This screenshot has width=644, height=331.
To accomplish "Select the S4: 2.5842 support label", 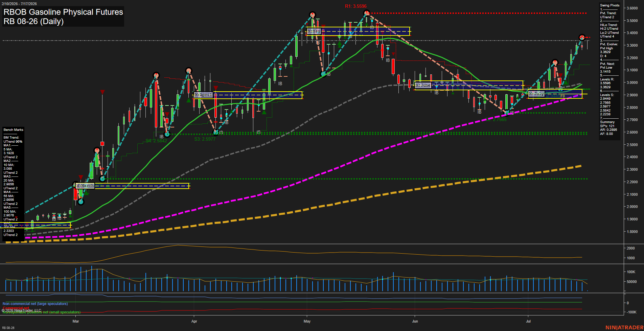I will coord(156,141).
